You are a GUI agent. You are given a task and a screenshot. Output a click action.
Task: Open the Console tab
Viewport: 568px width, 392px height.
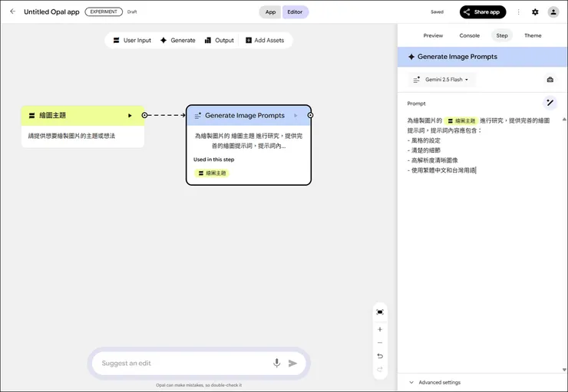pyautogui.click(x=470, y=35)
